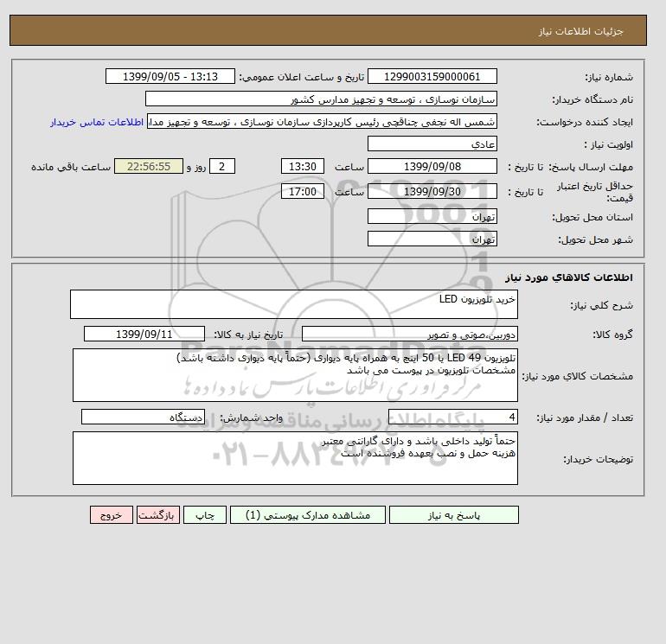
Task: Click the پاسخ به نیاز button
Action: coord(453,515)
